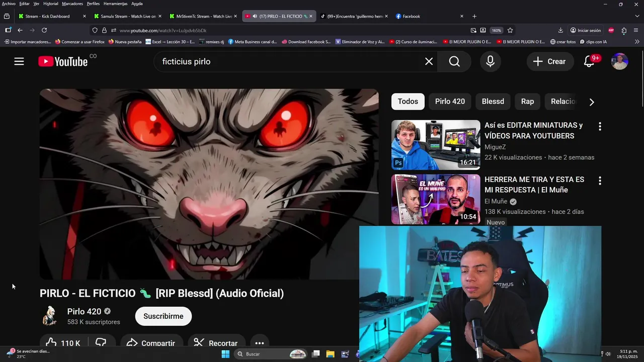Open Nueva pestaña bookmark
The height and width of the screenshot is (362, 644).
coord(125,42)
